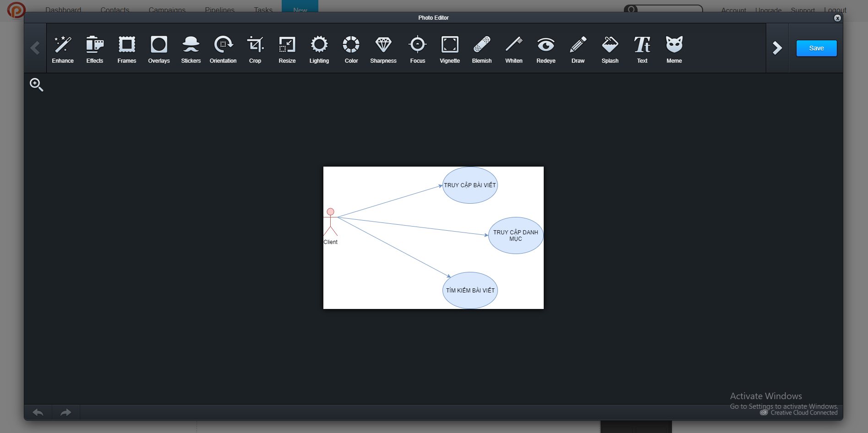Switch to the Contacts section

(115, 10)
